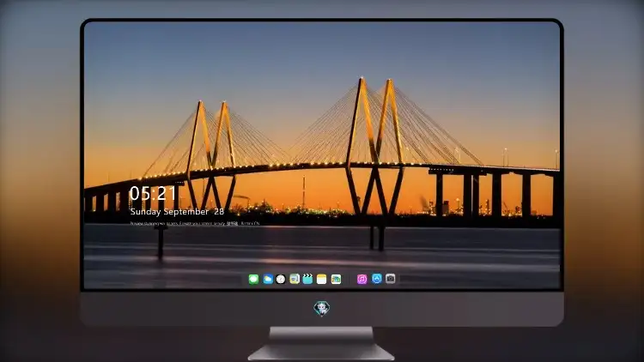Open the Weather app in dock
Image resolution: width=644 pixels, height=362 pixels.
point(268,279)
